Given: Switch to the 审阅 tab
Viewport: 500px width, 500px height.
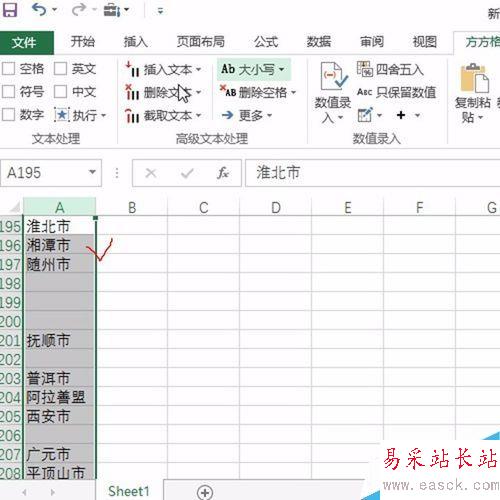Looking at the screenshot, I should (372, 42).
